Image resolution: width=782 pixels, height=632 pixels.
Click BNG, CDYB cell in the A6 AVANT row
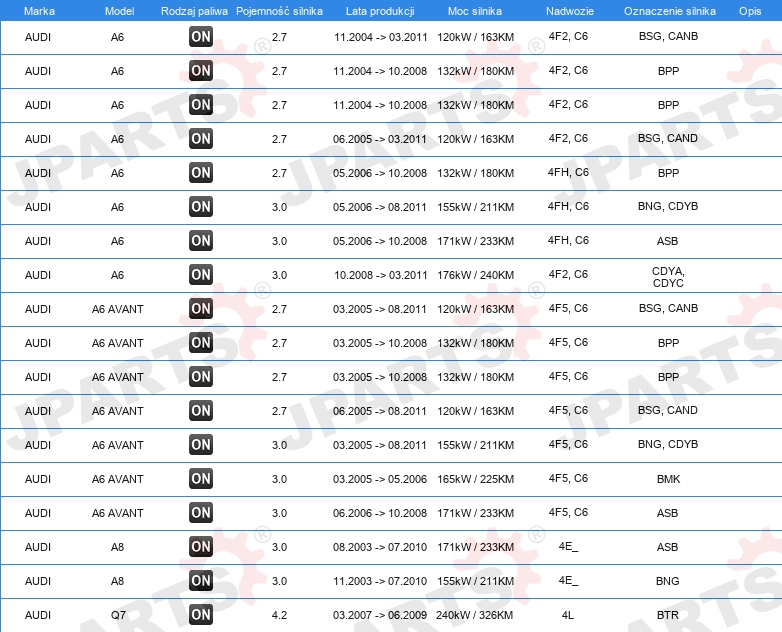668,444
